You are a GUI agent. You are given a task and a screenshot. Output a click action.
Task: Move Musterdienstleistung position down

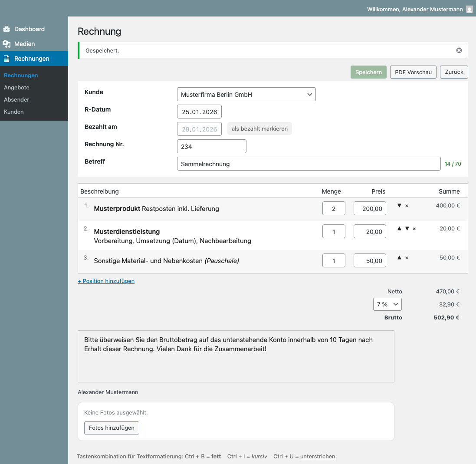(x=407, y=229)
